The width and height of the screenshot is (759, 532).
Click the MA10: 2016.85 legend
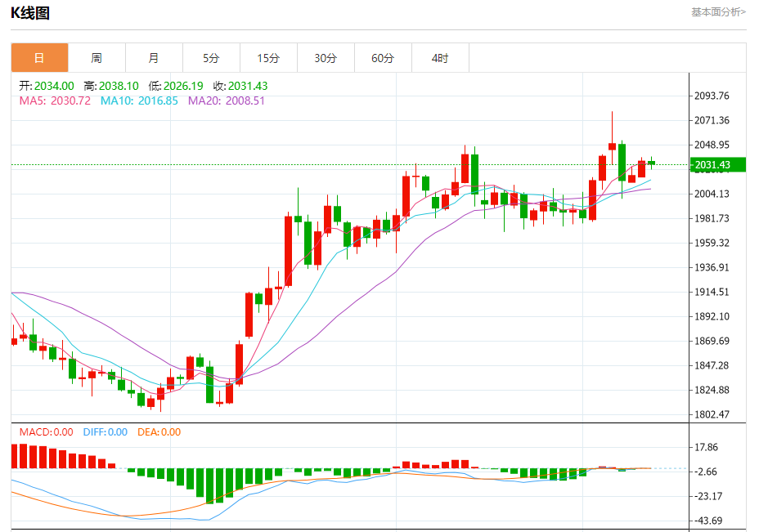click(139, 101)
